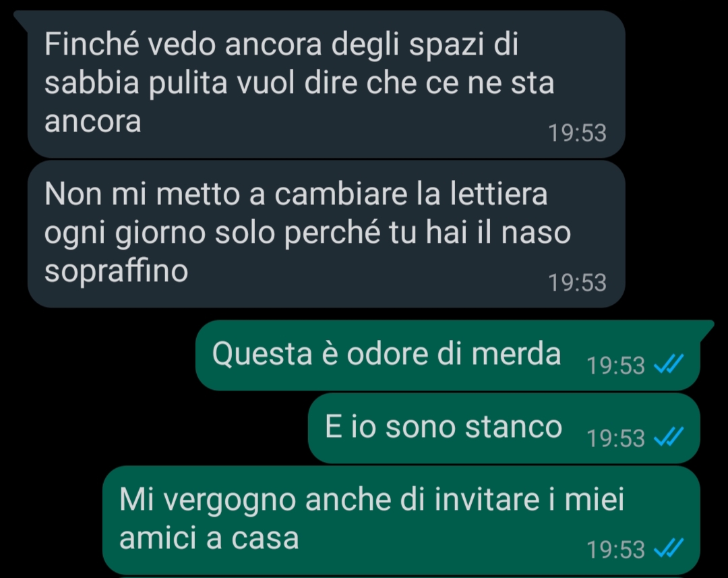
Task: Click the timestamp beside 'Questa è odore di merda'
Action: click(615, 365)
